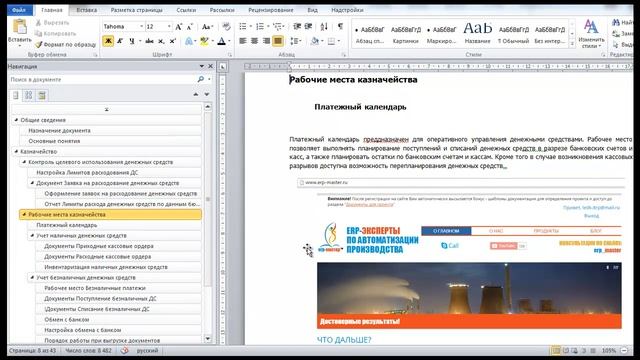Apply the font color A swatch
The width and height of the screenshot is (640, 360).
pyautogui.click(x=221, y=41)
